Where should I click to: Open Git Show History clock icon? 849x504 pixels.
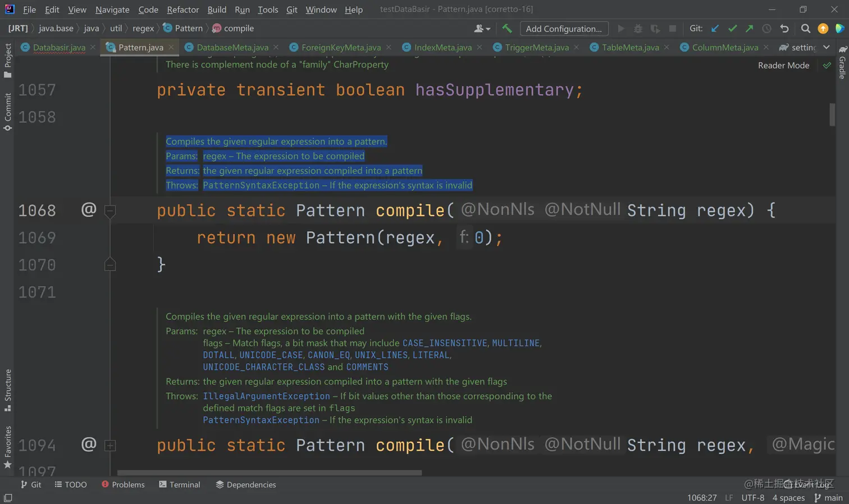click(x=766, y=28)
